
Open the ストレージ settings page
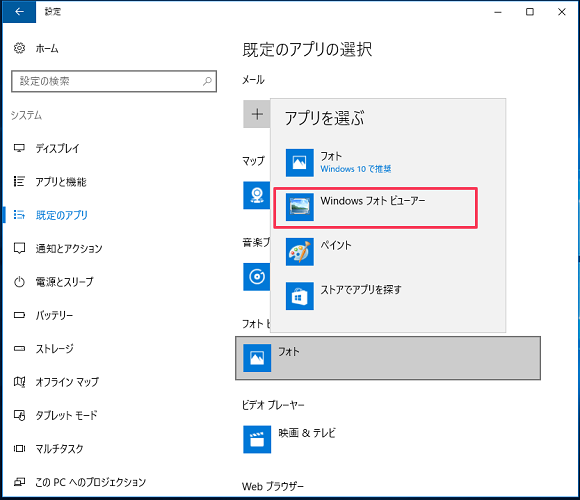[x=54, y=348]
